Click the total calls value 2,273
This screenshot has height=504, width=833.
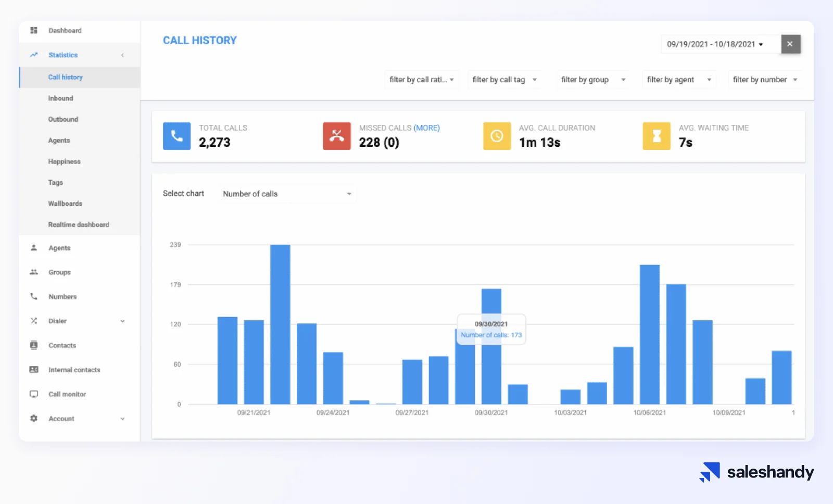pyautogui.click(x=214, y=143)
